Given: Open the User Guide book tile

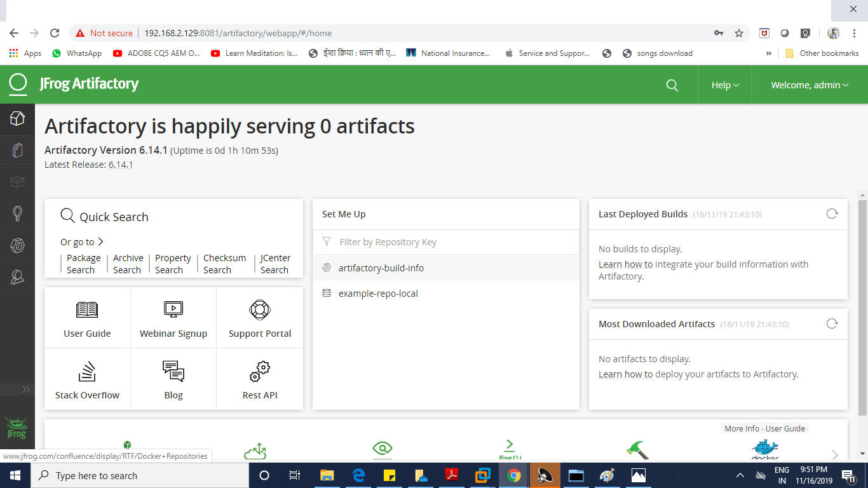Looking at the screenshot, I should coord(87,318).
